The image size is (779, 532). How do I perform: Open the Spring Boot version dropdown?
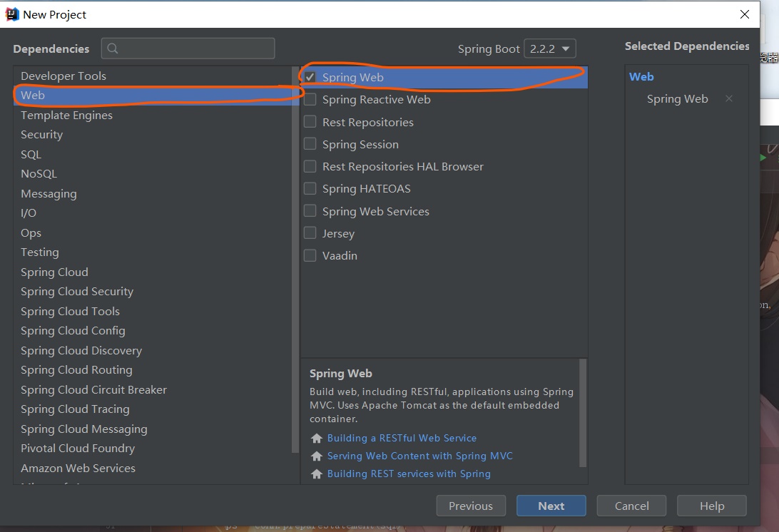pos(550,48)
